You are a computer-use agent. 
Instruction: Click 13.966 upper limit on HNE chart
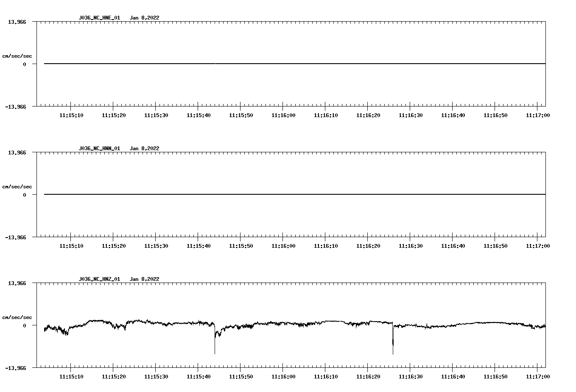[17, 22]
